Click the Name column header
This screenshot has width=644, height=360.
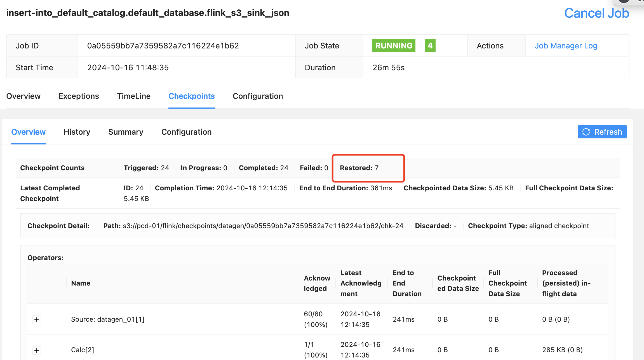click(81, 283)
